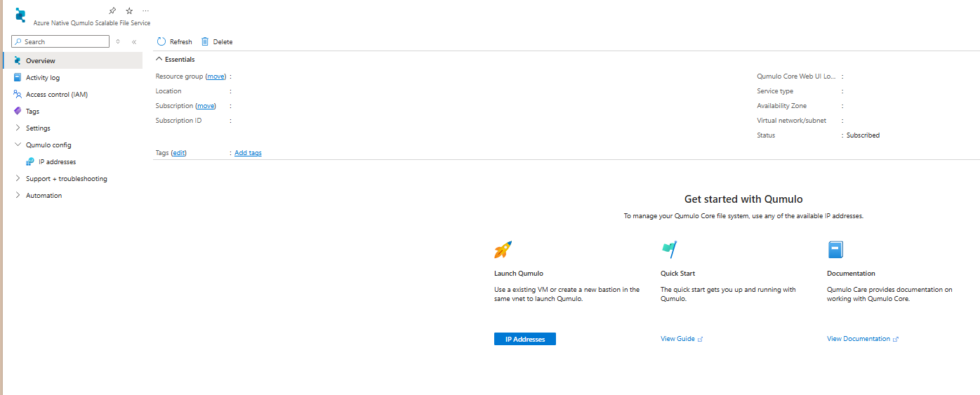The height and width of the screenshot is (395, 980).
Task: Collapse the Essentials section
Action: coord(159,59)
